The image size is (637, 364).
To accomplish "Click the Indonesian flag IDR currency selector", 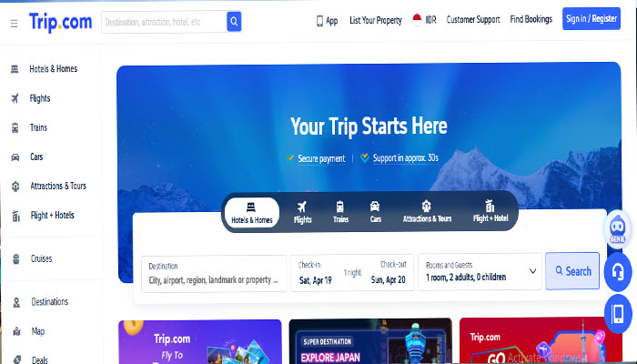I will pos(424,20).
